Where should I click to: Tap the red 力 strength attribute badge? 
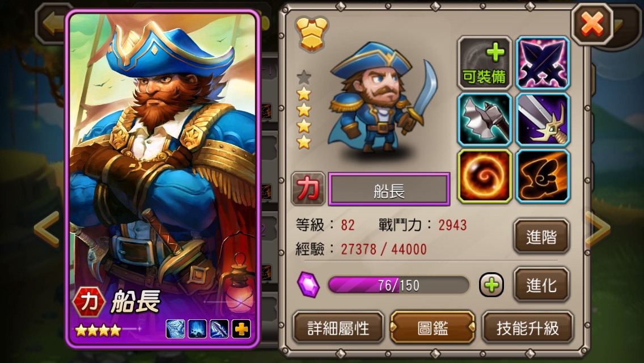pyautogui.click(x=308, y=189)
